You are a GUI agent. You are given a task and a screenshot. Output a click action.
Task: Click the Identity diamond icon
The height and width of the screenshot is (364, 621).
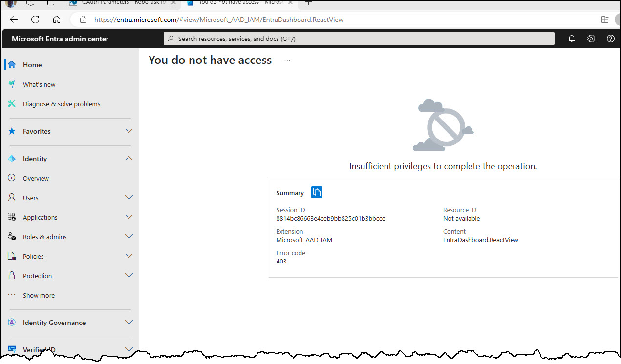pyautogui.click(x=12, y=158)
